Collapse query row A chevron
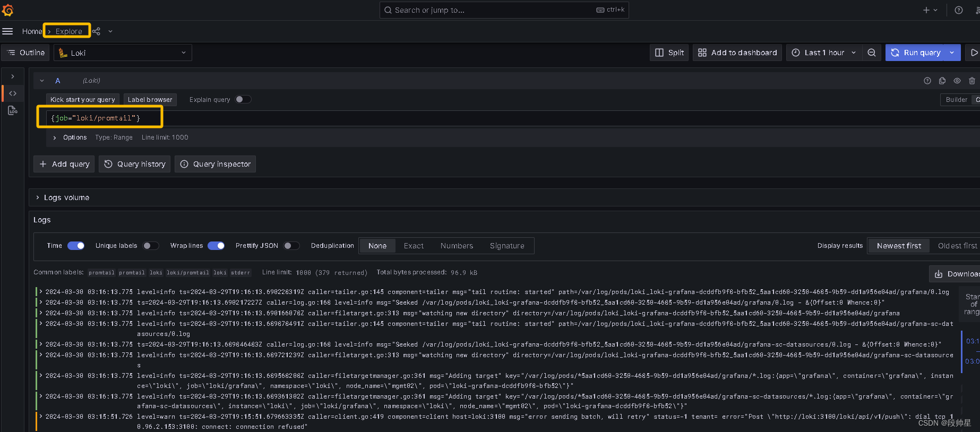This screenshot has width=980, height=432. pyautogui.click(x=42, y=81)
